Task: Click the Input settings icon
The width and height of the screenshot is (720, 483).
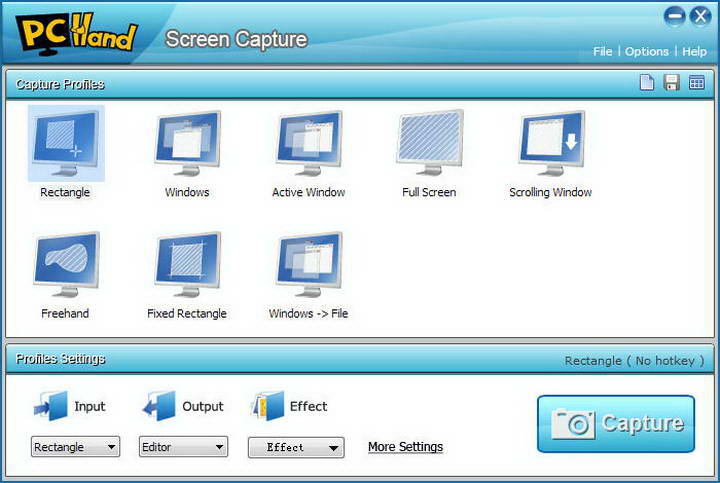Action: 51,406
